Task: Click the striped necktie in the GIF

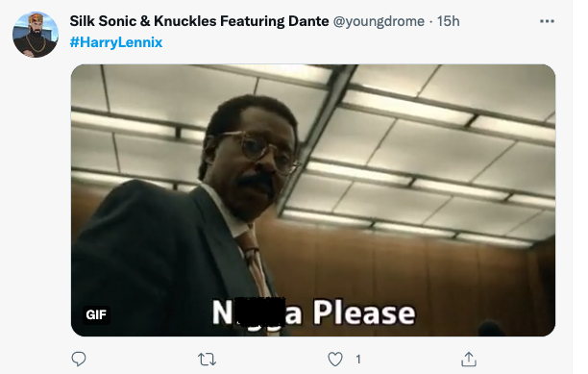Action: pyautogui.click(x=253, y=261)
